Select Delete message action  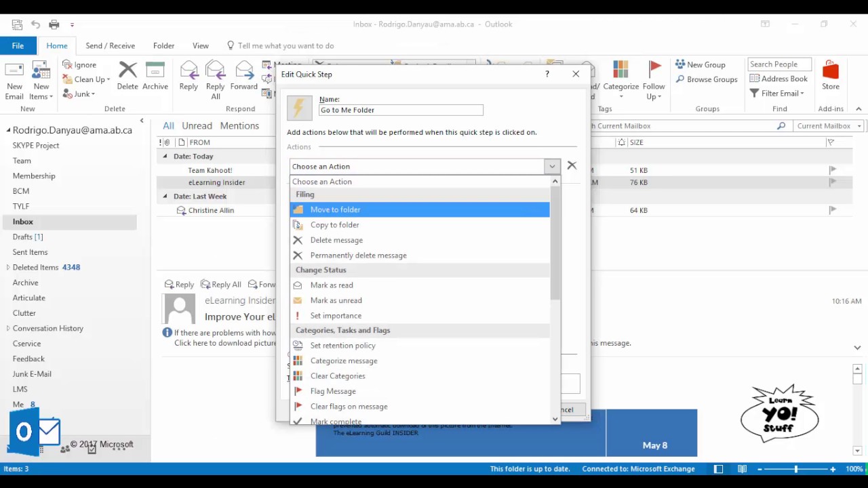(420, 240)
